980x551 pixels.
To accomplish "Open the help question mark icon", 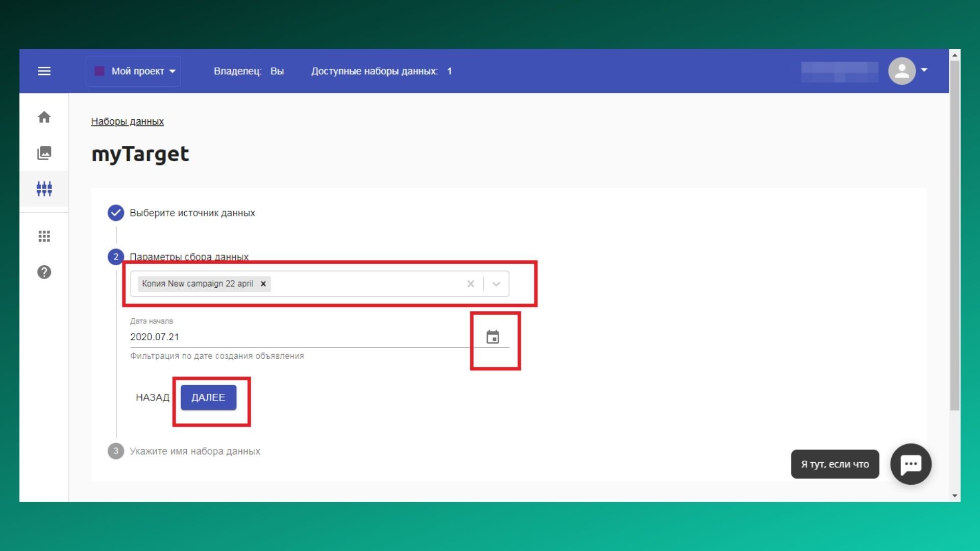I will (x=44, y=272).
